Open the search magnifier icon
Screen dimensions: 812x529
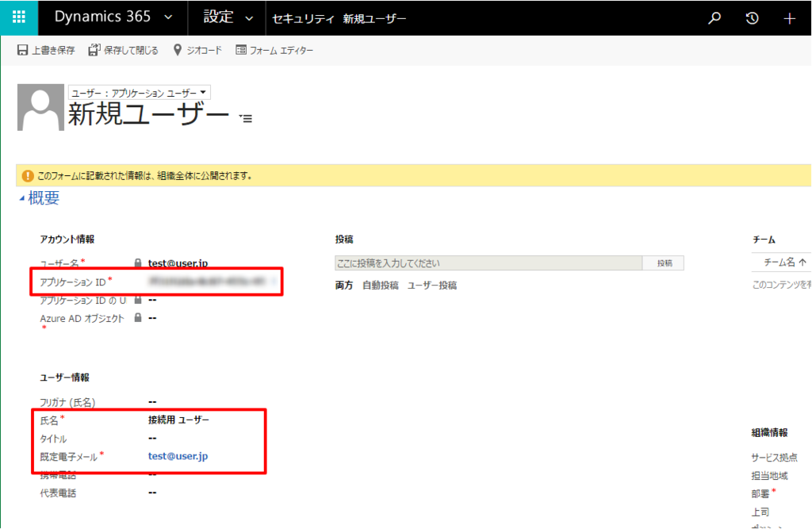point(714,18)
